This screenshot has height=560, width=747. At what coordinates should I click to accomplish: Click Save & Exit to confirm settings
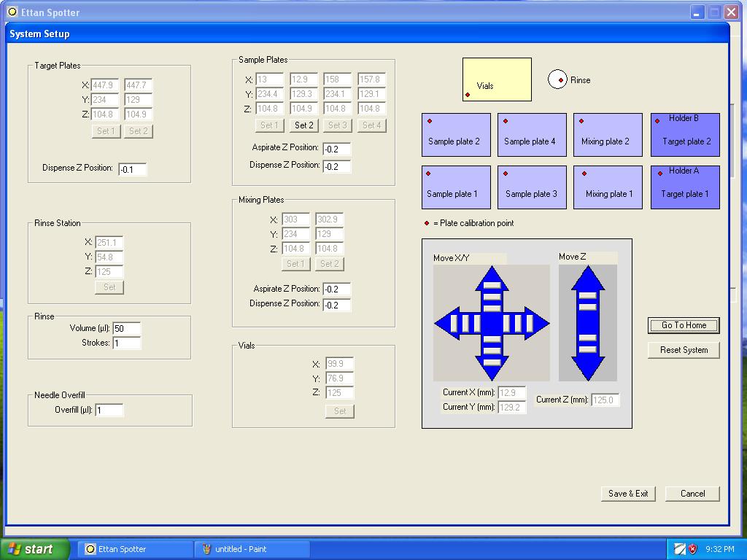click(627, 494)
